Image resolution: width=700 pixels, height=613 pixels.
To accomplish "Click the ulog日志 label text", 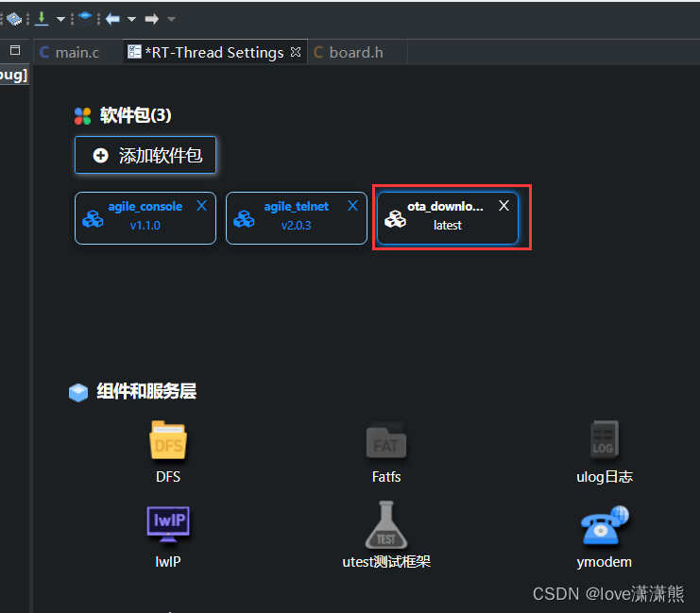I will coord(605,477).
